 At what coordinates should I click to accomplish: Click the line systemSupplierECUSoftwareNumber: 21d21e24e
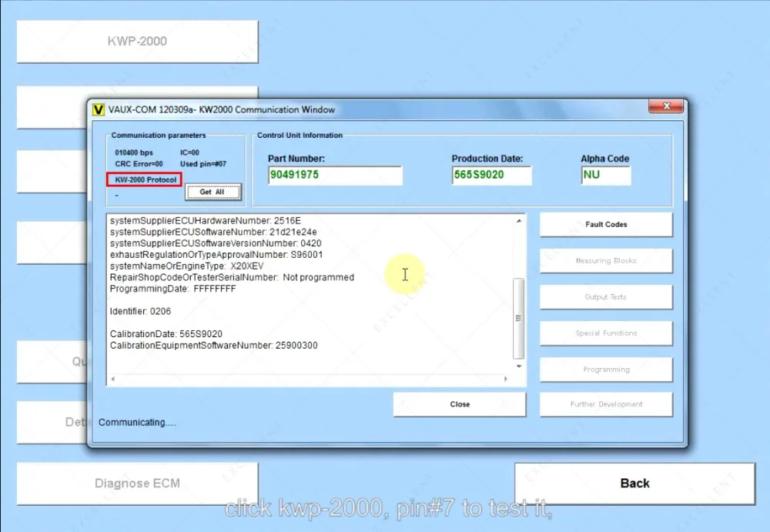[213, 232]
